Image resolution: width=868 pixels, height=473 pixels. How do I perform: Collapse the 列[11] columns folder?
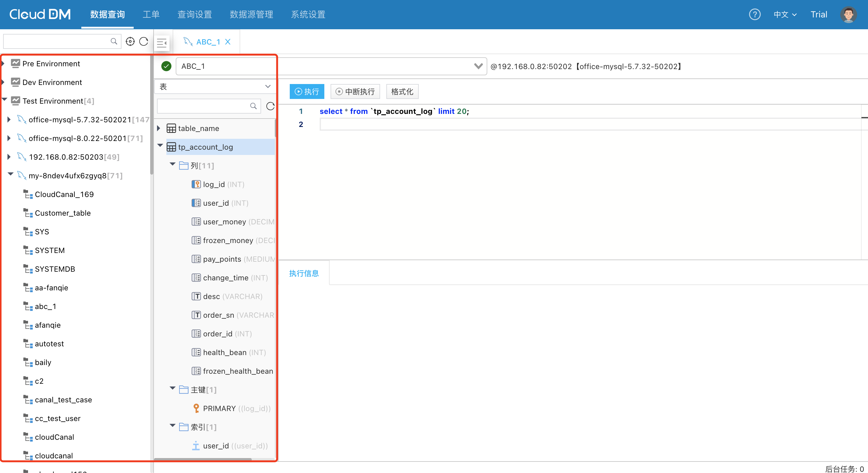pyautogui.click(x=173, y=164)
